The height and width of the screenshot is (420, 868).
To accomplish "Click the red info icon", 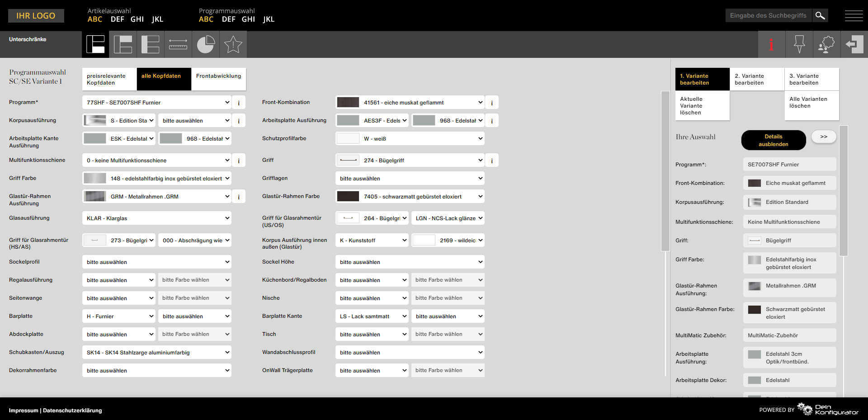I will (x=771, y=44).
